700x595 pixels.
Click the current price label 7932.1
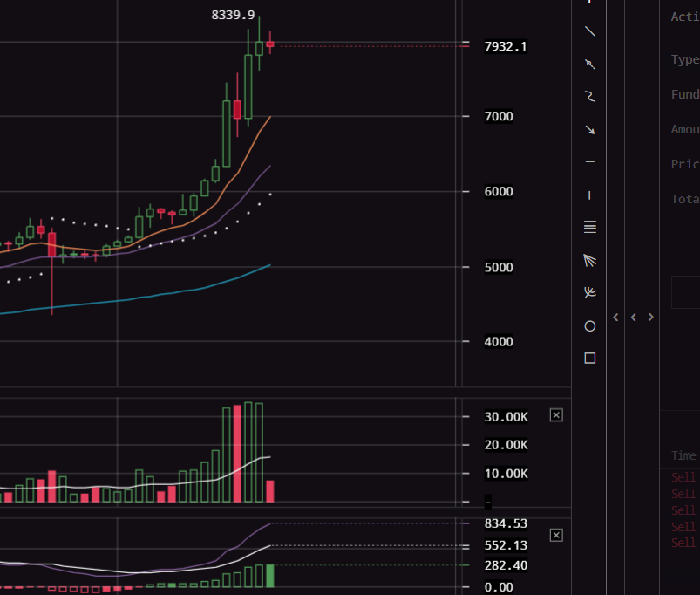506,46
